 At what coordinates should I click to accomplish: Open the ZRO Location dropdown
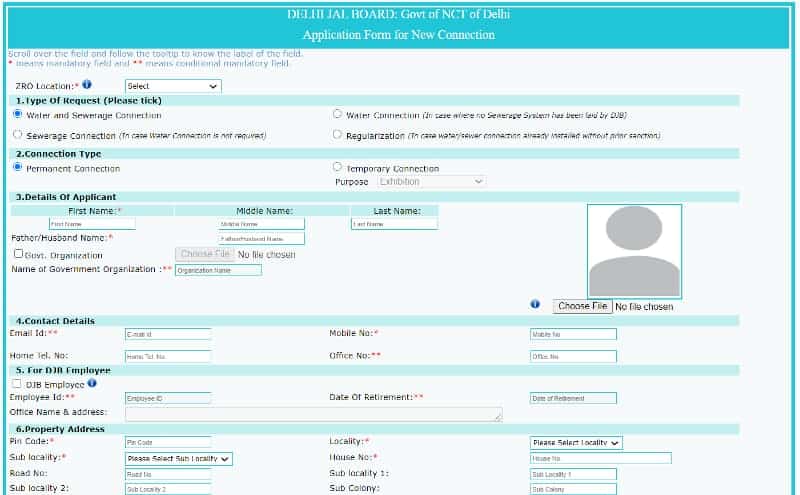[x=173, y=86]
